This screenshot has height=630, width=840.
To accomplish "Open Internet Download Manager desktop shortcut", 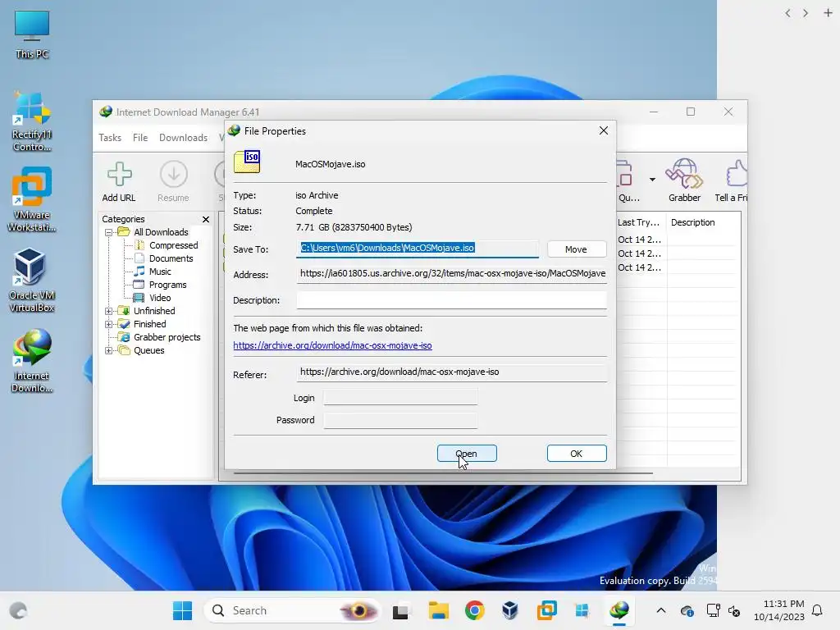I will click(32, 361).
